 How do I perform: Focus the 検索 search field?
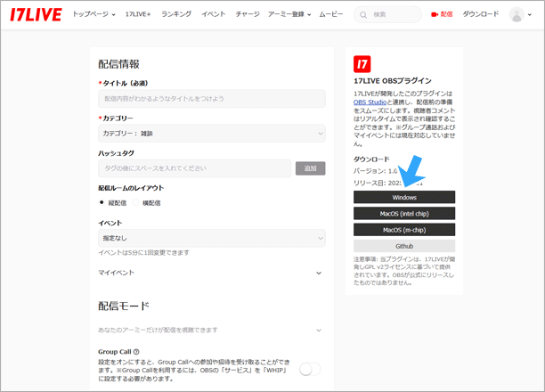(388, 14)
